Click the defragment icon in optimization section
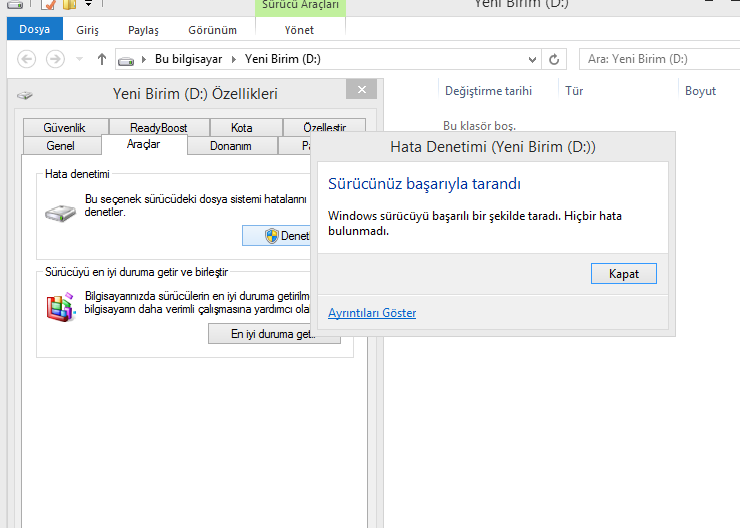Image resolution: width=740 pixels, height=528 pixels. pos(60,307)
